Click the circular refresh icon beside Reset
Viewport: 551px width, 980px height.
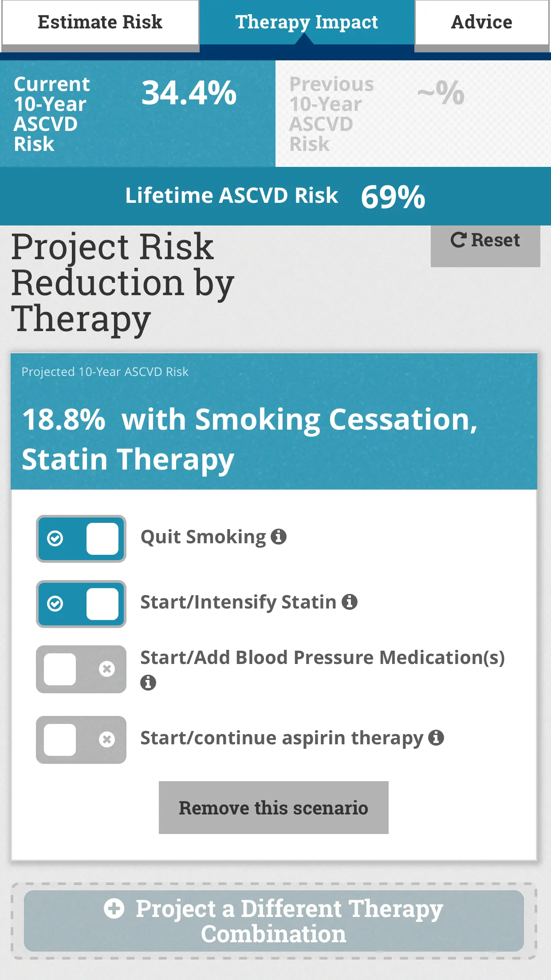pos(458,240)
